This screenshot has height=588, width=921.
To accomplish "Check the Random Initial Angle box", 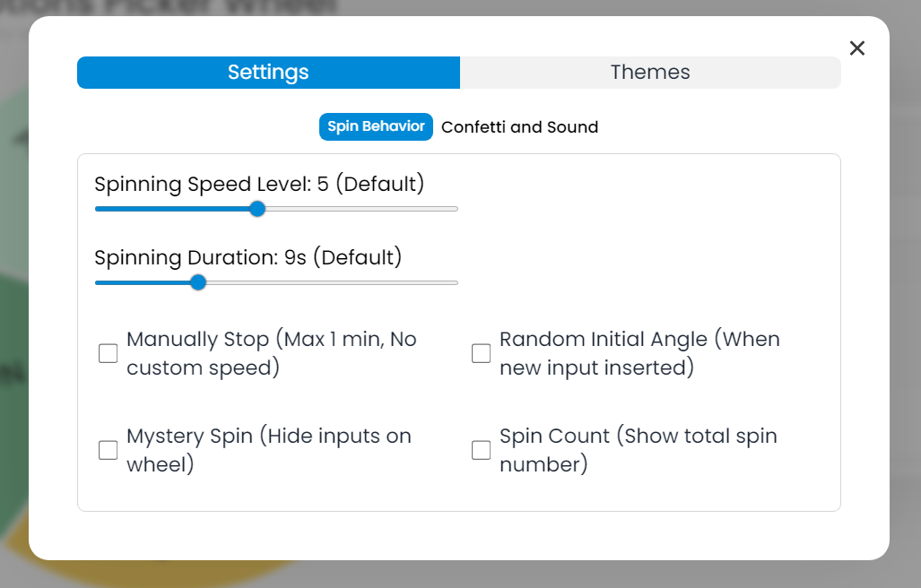I will (x=481, y=353).
